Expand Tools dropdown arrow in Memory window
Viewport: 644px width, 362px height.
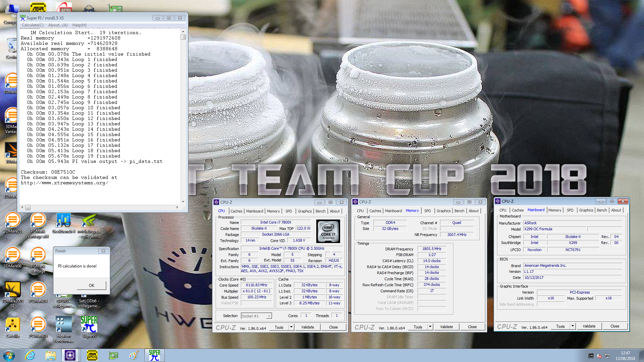(430, 327)
